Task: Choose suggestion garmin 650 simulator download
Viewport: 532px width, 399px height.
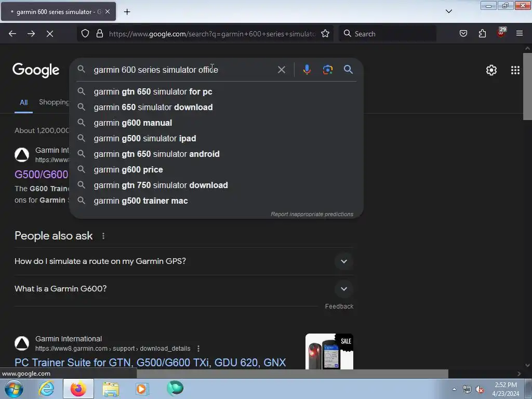Action: 217,107
